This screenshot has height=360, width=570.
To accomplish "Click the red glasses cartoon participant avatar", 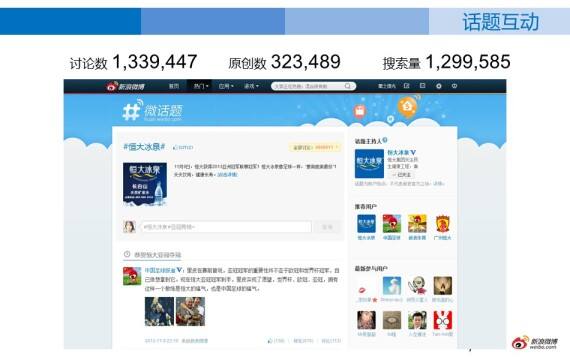I will (443, 320).
